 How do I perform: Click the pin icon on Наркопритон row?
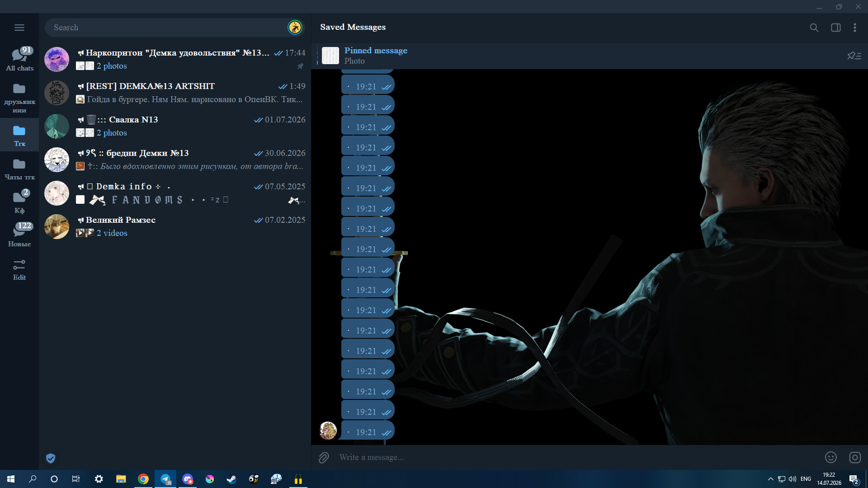[x=300, y=66]
